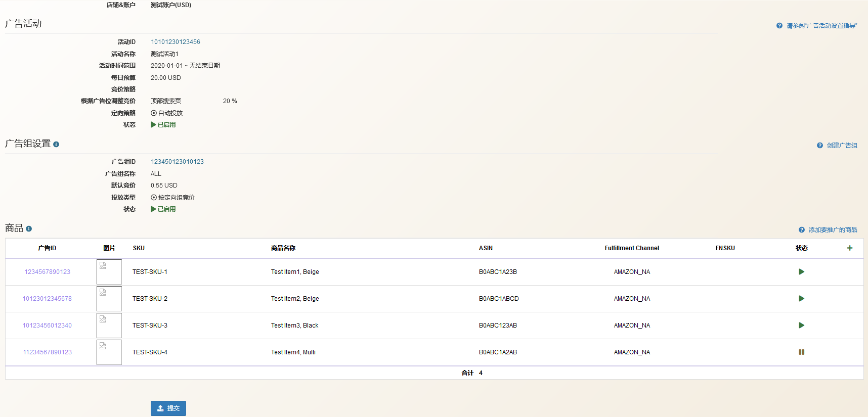Click the enabled status icon for TEST-SKU-3

tap(801, 326)
